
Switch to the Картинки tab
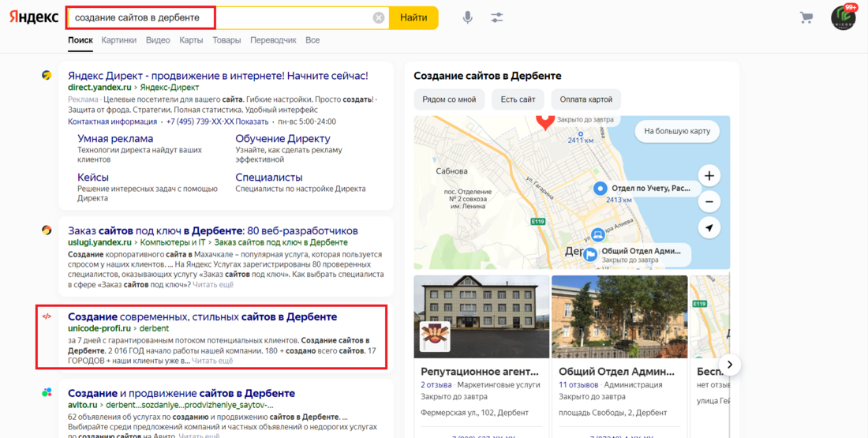tap(119, 40)
